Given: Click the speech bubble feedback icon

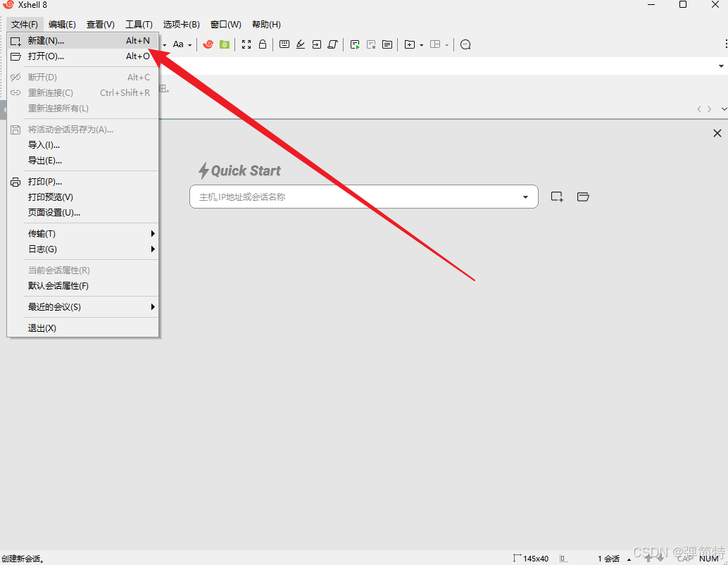Looking at the screenshot, I should [x=465, y=44].
